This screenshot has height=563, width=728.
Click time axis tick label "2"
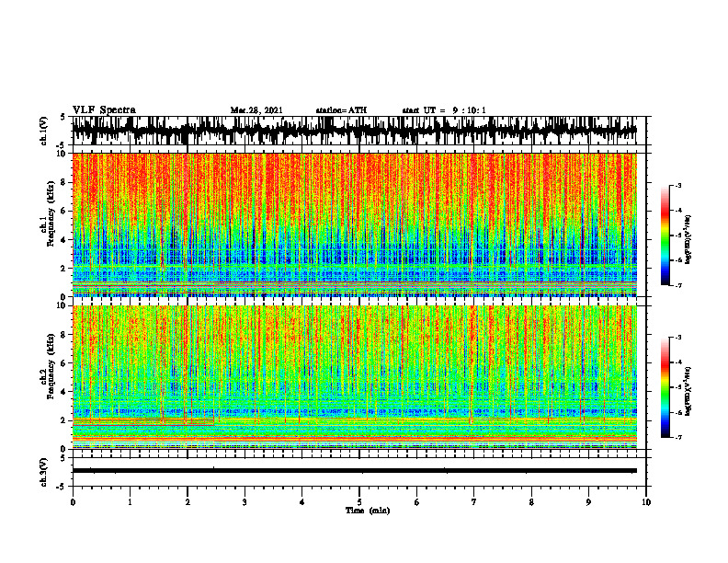coord(188,502)
